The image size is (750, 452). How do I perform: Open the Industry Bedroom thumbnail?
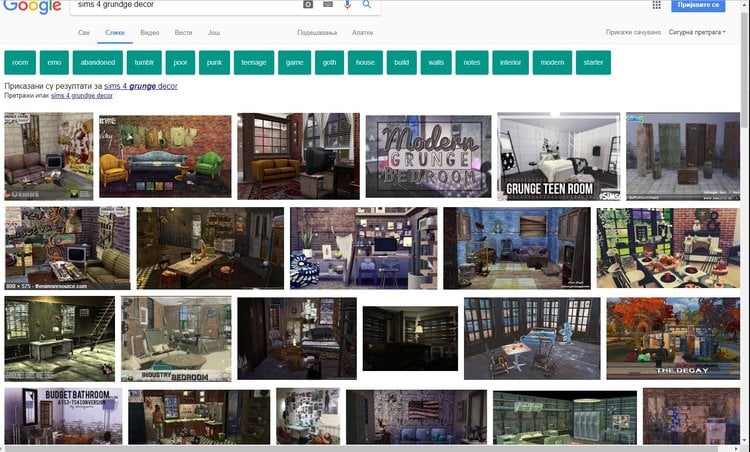click(x=176, y=339)
